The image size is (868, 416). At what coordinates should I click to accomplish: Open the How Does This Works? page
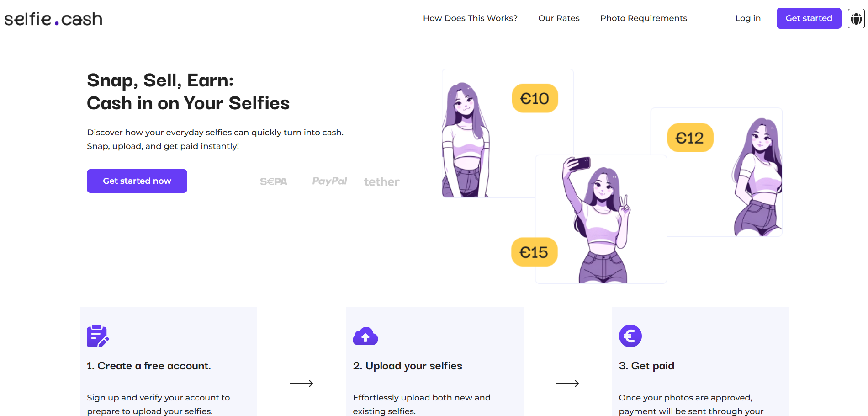point(470,18)
